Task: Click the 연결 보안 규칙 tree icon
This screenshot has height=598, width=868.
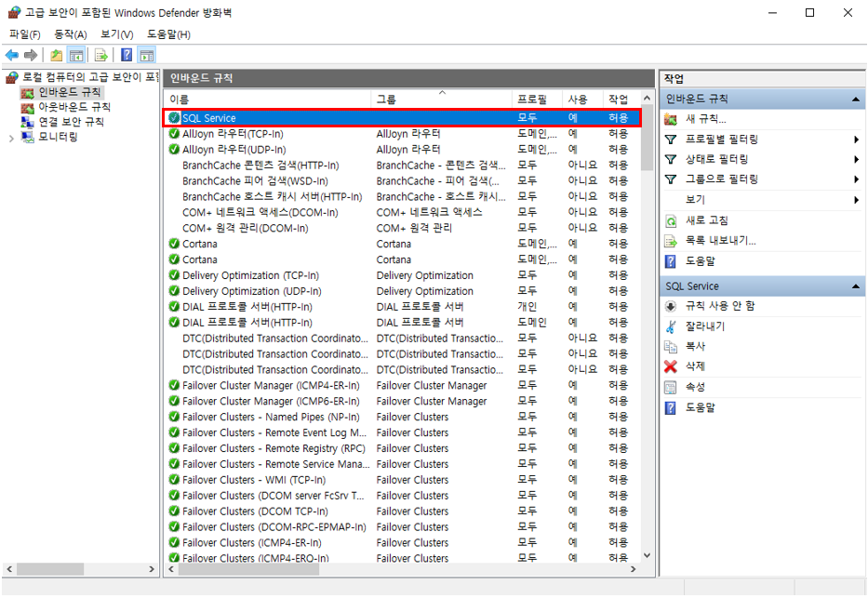Action: (x=28, y=122)
